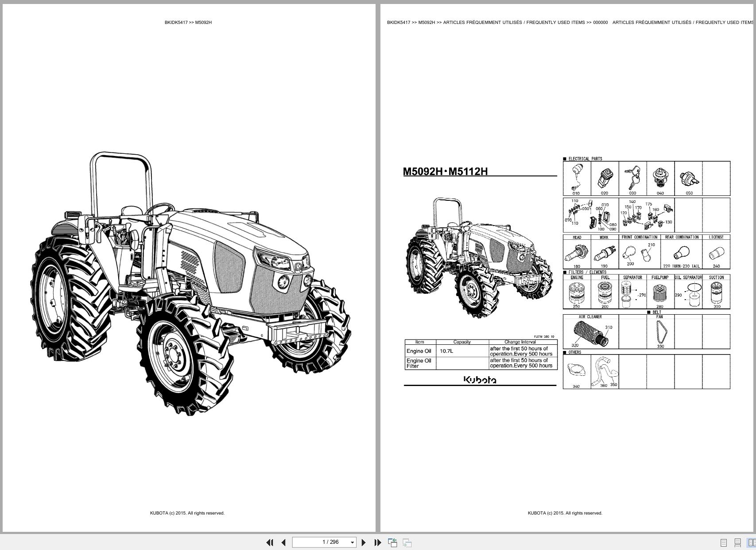Go forward to the next view
This screenshot has height=550, width=756.
(x=406, y=542)
